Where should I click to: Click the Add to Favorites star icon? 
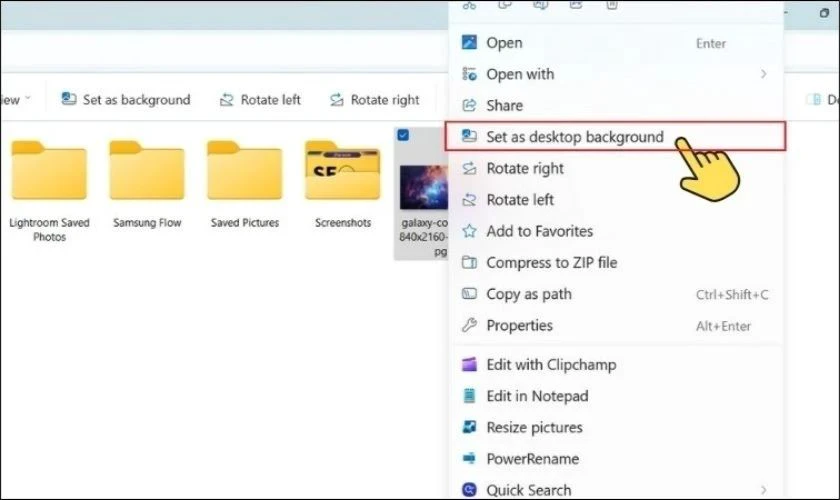pyautogui.click(x=468, y=231)
